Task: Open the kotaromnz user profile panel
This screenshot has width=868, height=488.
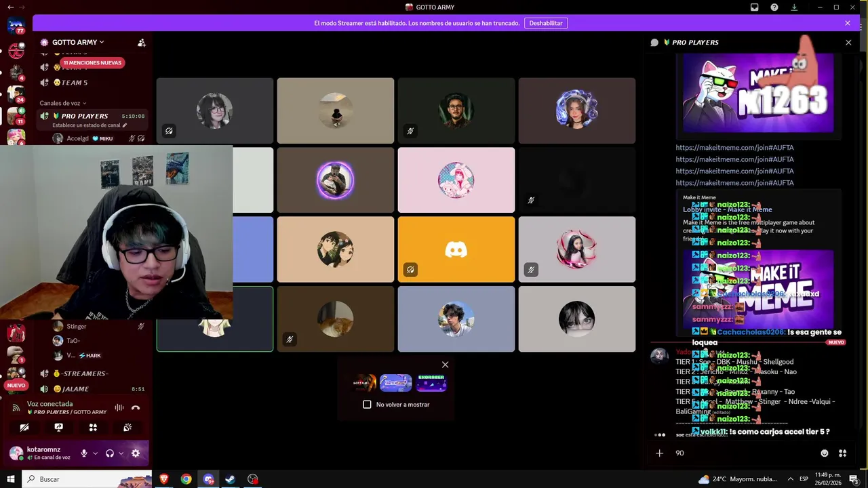Action: coord(42,453)
